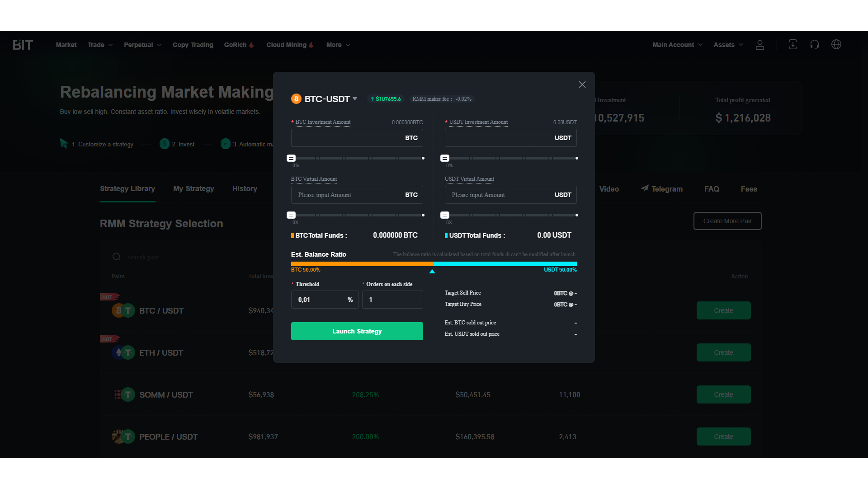
Task: Click the Bitcoin coin icon in dialog
Action: (x=296, y=99)
